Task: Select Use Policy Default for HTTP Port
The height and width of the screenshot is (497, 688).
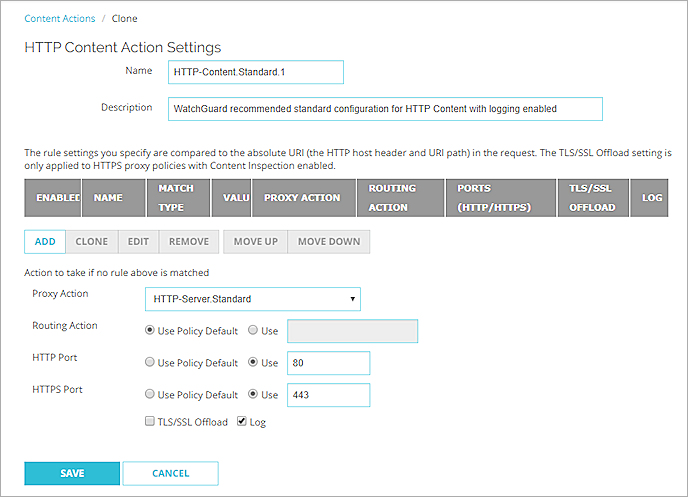Action: click(150, 362)
